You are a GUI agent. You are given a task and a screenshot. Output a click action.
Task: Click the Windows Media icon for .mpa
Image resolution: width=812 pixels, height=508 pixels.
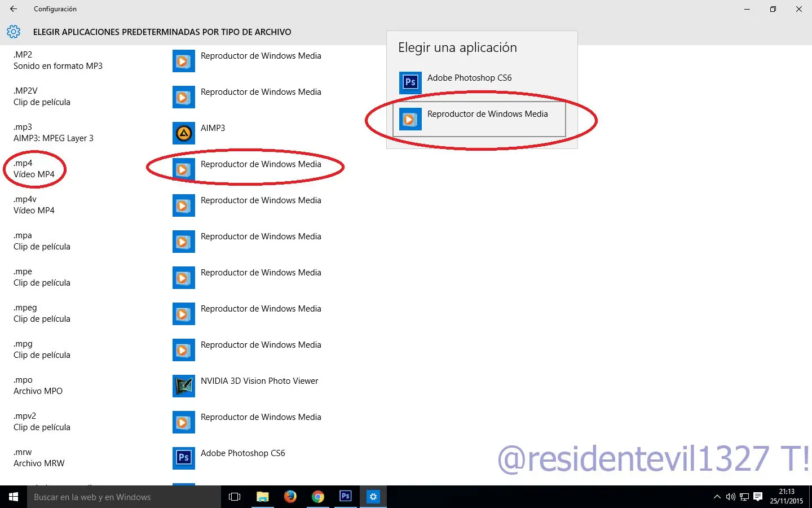(x=184, y=242)
